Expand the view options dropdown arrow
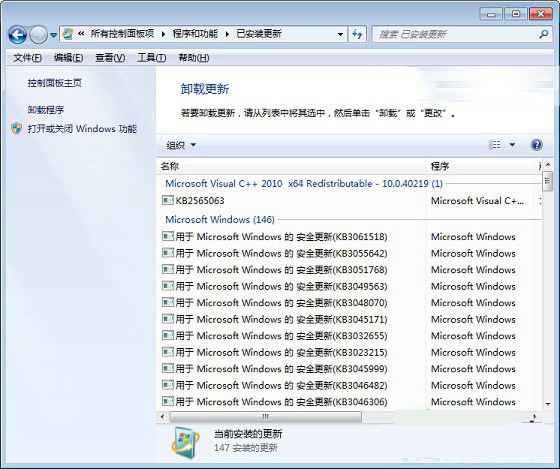This screenshot has width=560, height=469. [x=512, y=145]
